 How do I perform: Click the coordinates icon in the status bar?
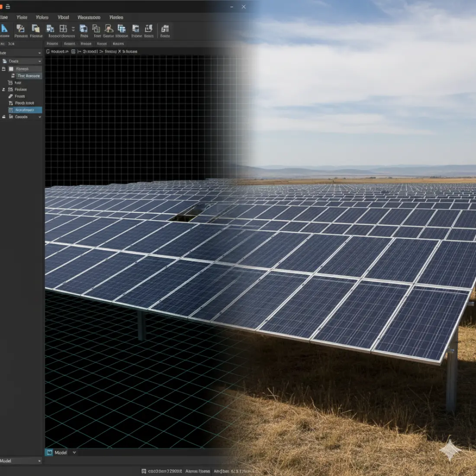(x=144, y=471)
